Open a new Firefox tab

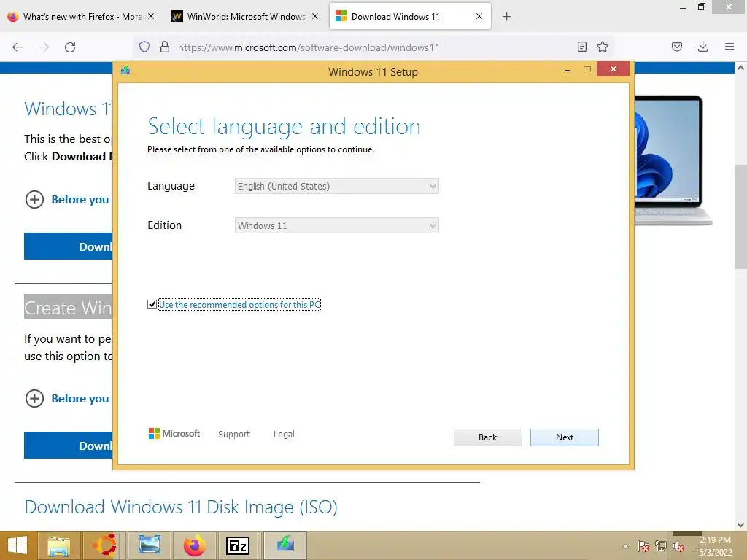[x=506, y=17]
